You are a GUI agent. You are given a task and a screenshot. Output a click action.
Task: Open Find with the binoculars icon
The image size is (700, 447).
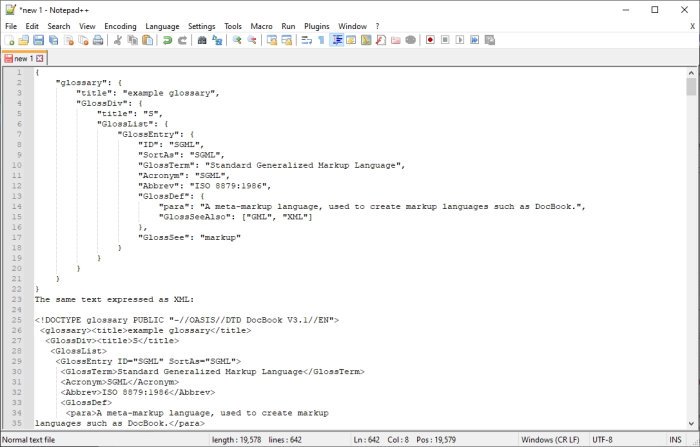pos(202,40)
